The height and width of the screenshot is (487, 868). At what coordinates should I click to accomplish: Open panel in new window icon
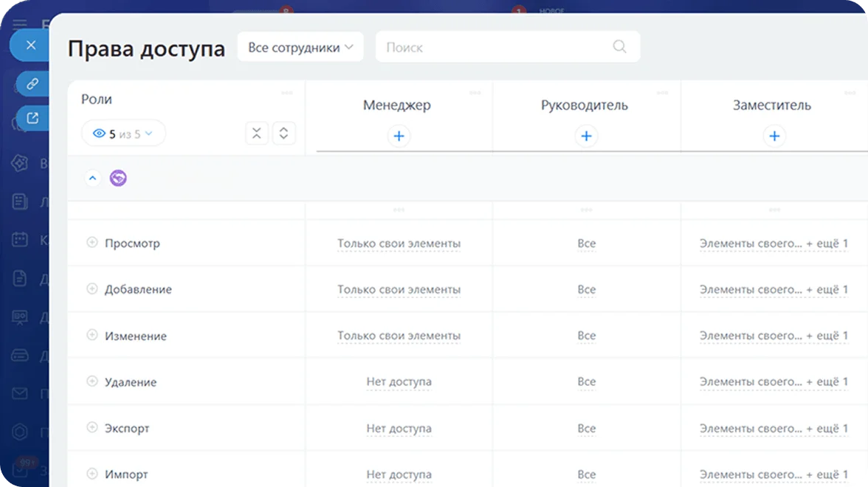coord(32,118)
